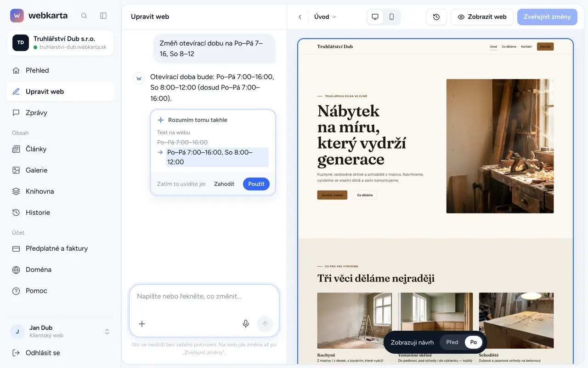588x368 pixels.
Task: Open version history clock icon in top bar
Action: tap(436, 17)
